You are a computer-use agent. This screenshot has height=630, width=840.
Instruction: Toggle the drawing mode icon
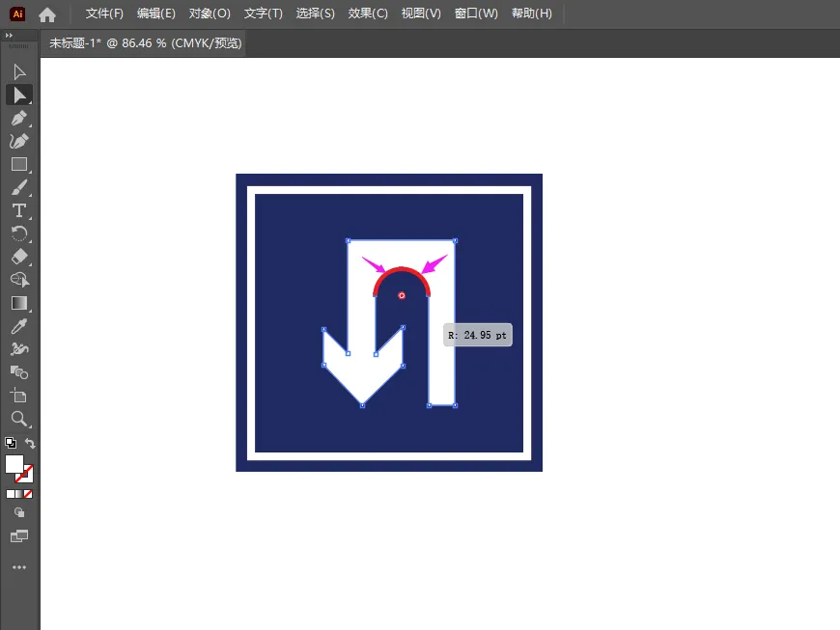(19, 512)
